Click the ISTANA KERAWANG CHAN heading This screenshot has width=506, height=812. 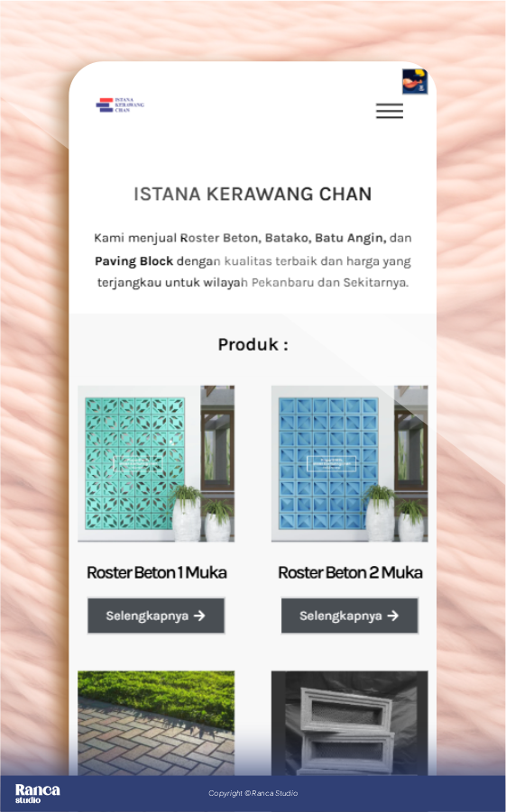pos(253,194)
